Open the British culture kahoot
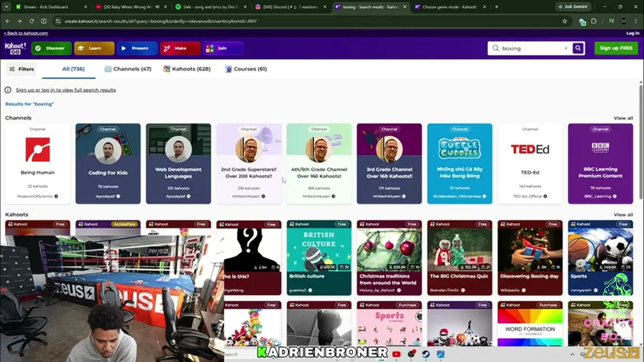Viewport: 644px width, 362px height. click(319, 258)
